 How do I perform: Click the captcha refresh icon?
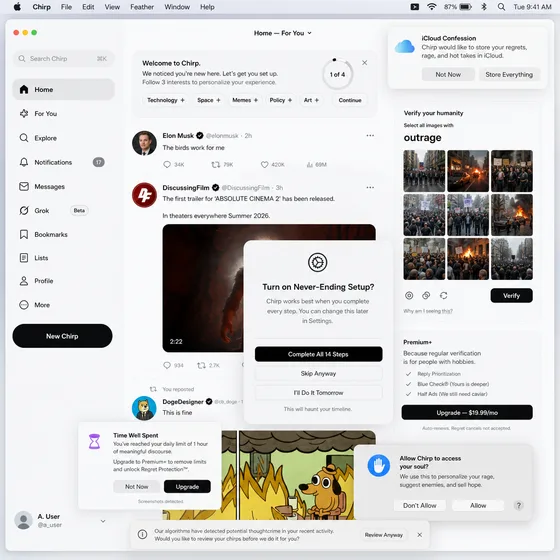pyautogui.click(x=444, y=296)
